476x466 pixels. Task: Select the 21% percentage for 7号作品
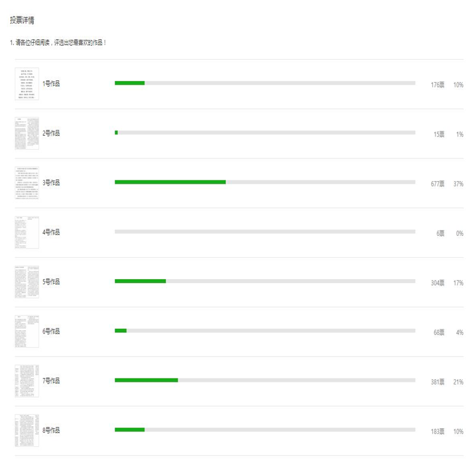(458, 382)
